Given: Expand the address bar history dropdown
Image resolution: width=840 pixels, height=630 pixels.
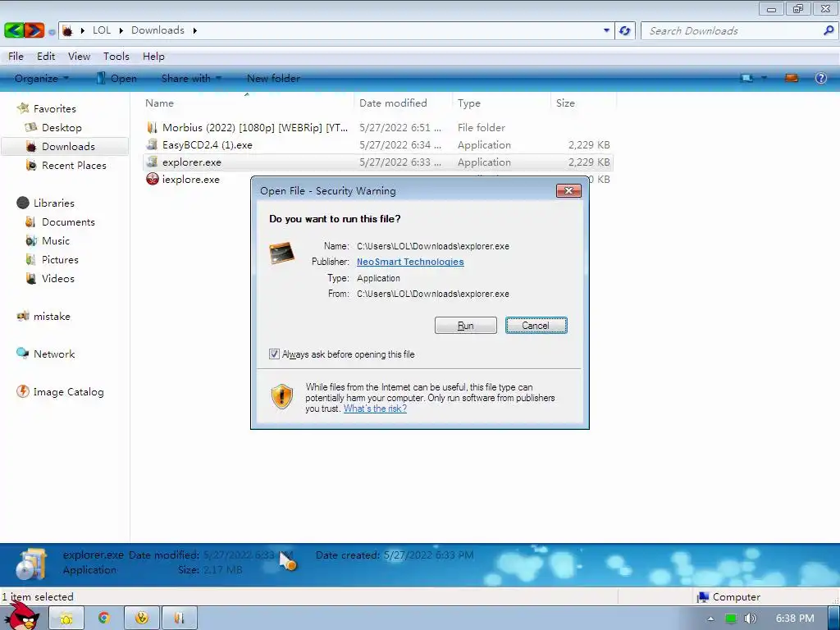Looking at the screenshot, I should [x=606, y=30].
